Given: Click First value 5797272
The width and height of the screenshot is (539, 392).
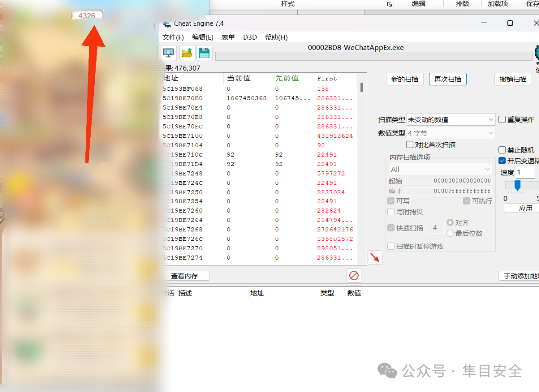Looking at the screenshot, I should click(331, 173).
